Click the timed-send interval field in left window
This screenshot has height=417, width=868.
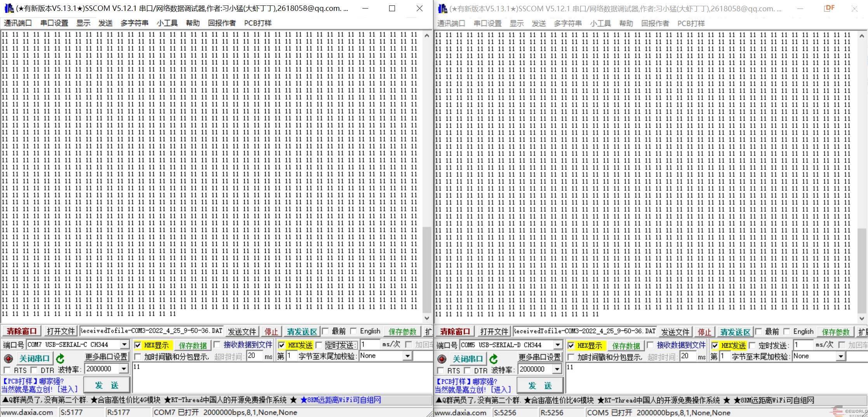[x=370, y=344]
